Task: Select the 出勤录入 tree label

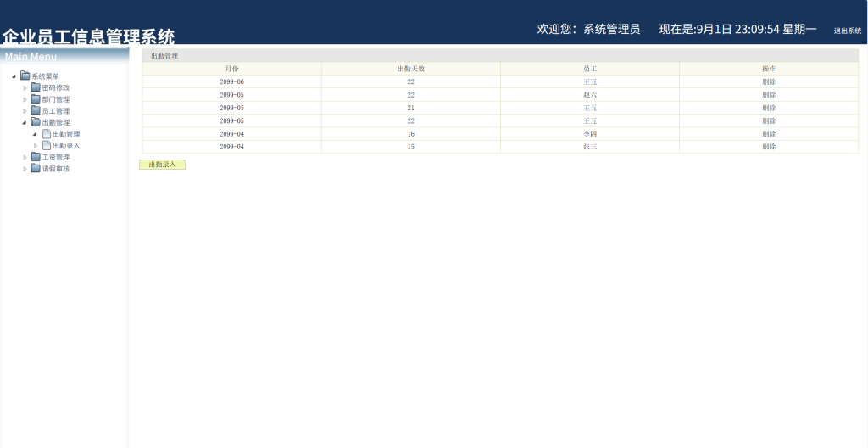Action: tap(66, 147)
